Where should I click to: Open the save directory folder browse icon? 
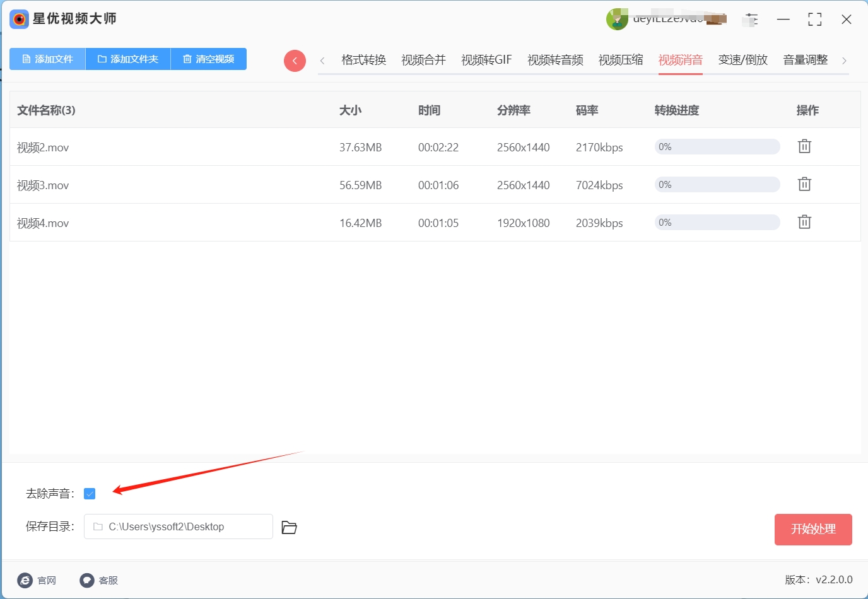point(289,527)
